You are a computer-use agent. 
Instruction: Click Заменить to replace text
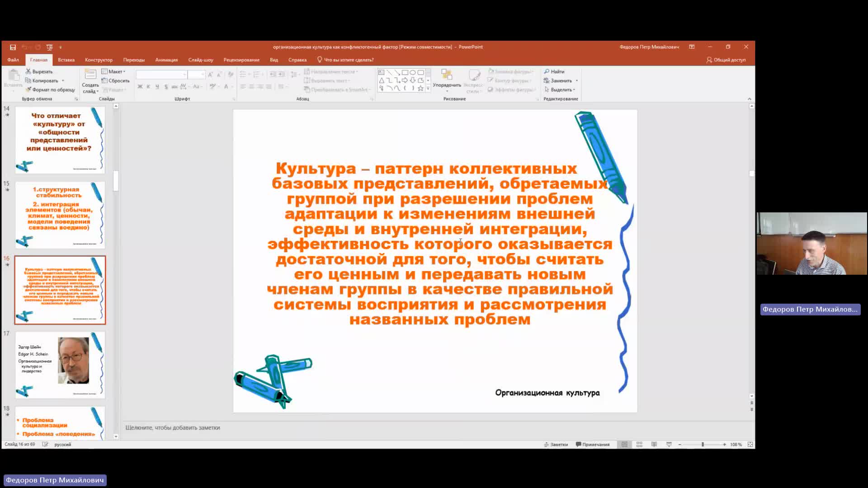coord(558,80)
